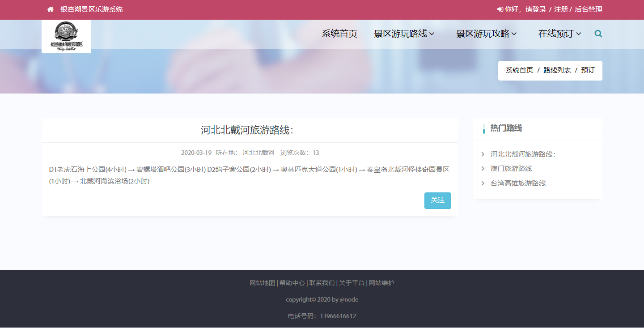Click the 注册 link
Image resolution: width=644 pixels, height=328 pixels.
(561, 9)
